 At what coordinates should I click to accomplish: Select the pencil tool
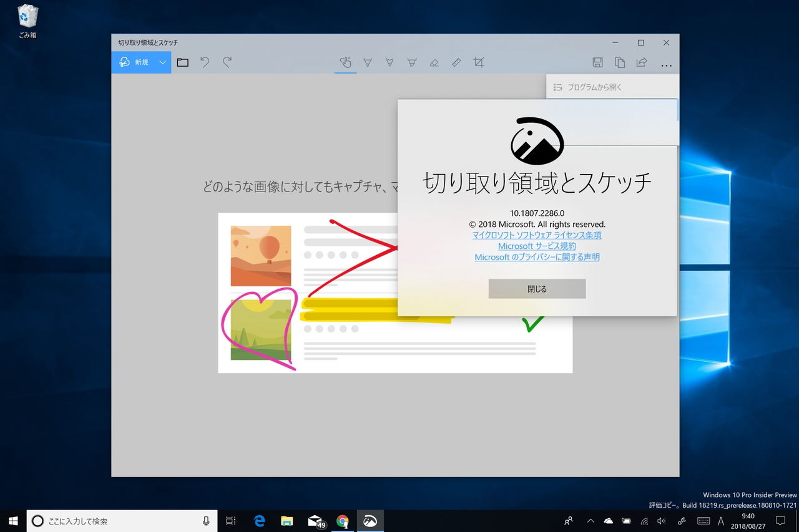(390, 62)
